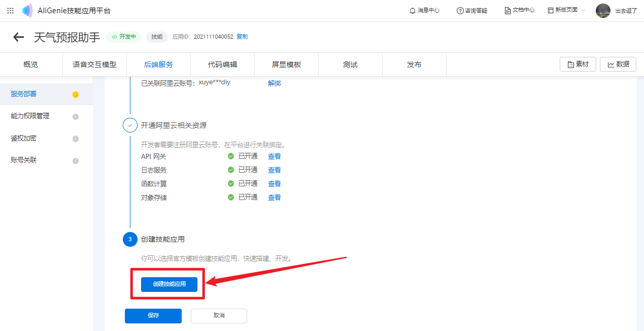Image resolution: width=644 pixels, height=331 pixels.
Task: Click the 天气预报助手 title
Action: coord(67,37)
